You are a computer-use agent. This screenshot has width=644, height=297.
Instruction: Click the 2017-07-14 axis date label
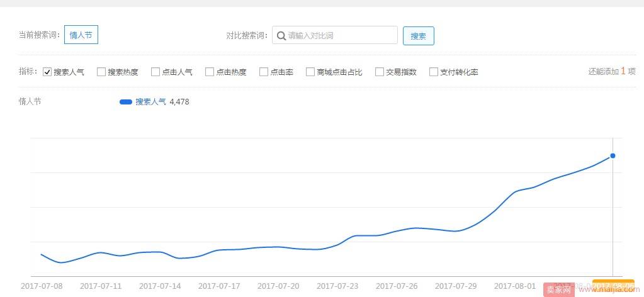(x=160, y=286)
